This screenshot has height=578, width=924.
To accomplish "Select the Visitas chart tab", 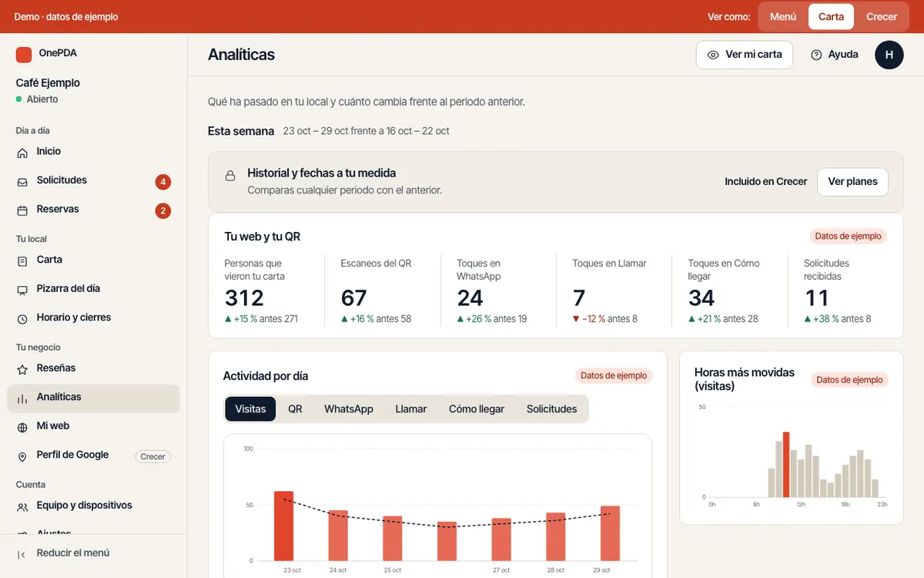I will pyautogui.click(x=250, y=409).
